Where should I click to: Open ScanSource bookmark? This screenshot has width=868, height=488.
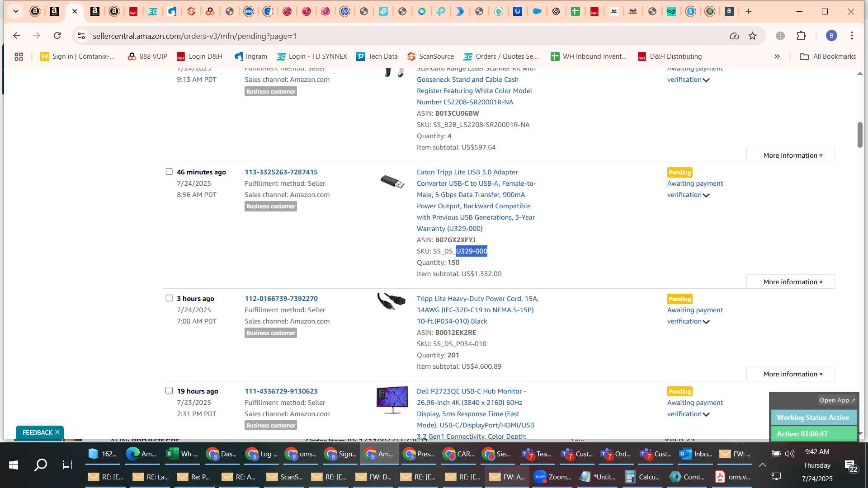[x=430, y=56]
